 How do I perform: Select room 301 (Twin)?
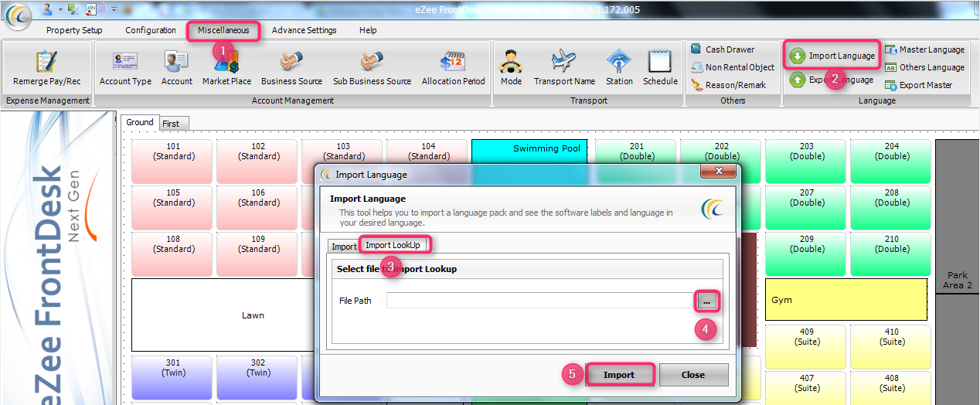173,378
